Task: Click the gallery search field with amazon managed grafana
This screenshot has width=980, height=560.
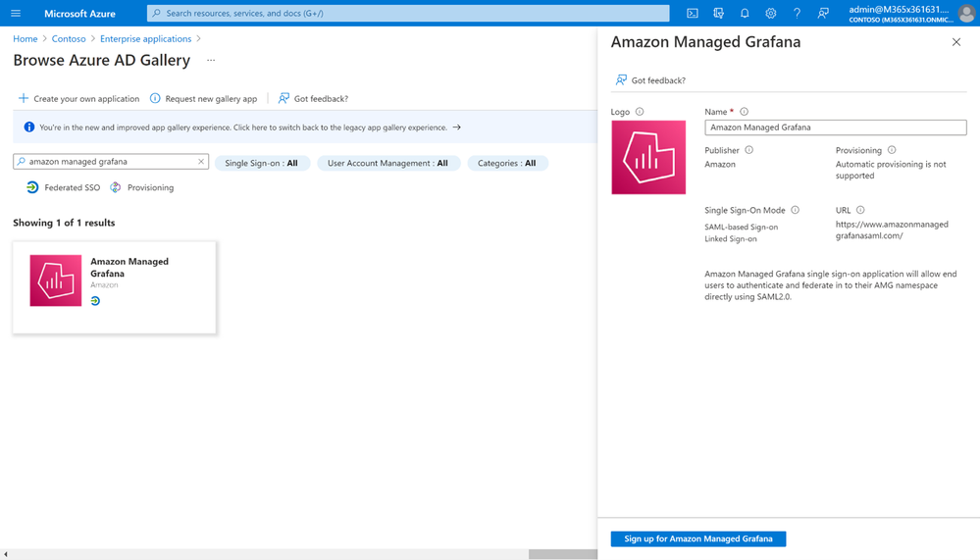Action: tap(111, 161)
